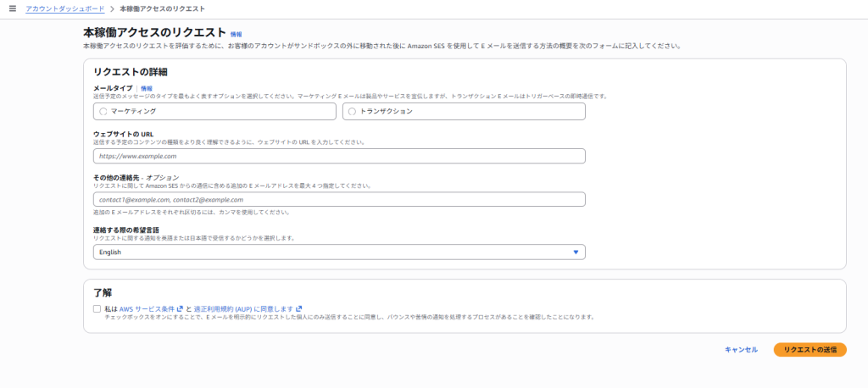Image resolution: width=868 pixels, height=388 pixels.
Task: Click external link icon after 適正利用規約 (AUP)
Action: (x=298, y=308)
